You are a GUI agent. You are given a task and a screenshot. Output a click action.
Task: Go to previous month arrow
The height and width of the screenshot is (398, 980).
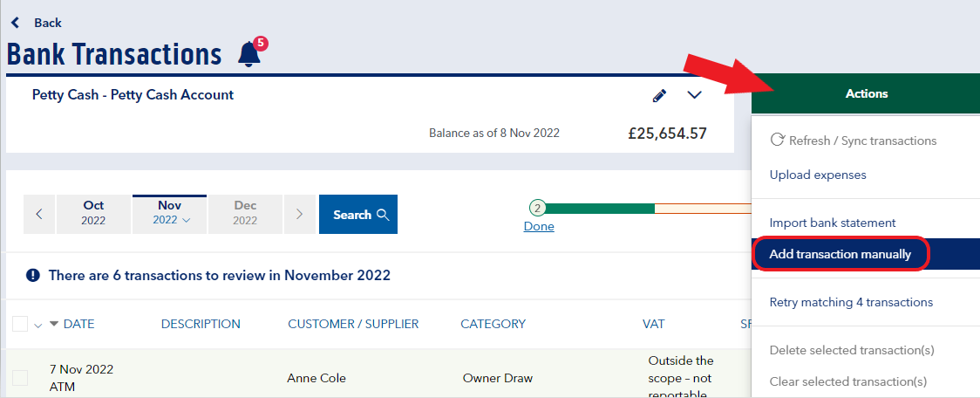click(39, 214)
